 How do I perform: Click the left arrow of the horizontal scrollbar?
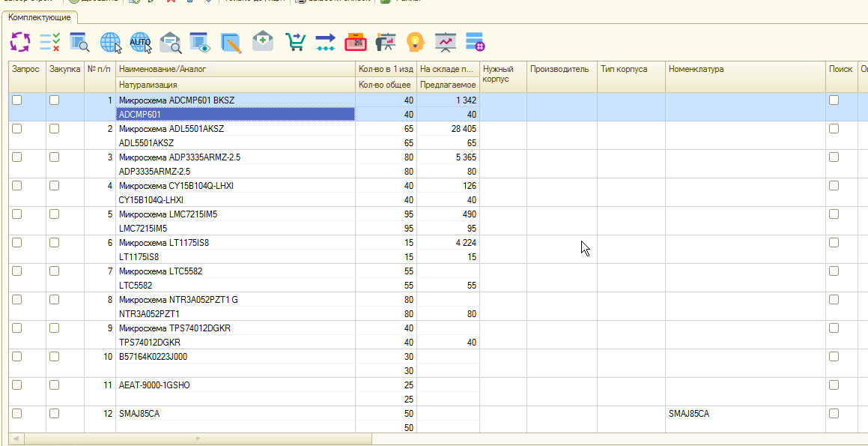(14, 439)
